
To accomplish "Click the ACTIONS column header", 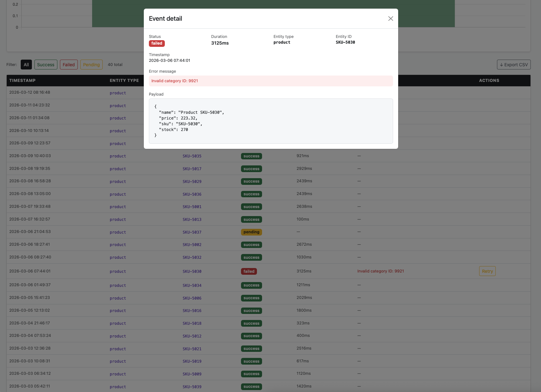I will tap(489, 80).
